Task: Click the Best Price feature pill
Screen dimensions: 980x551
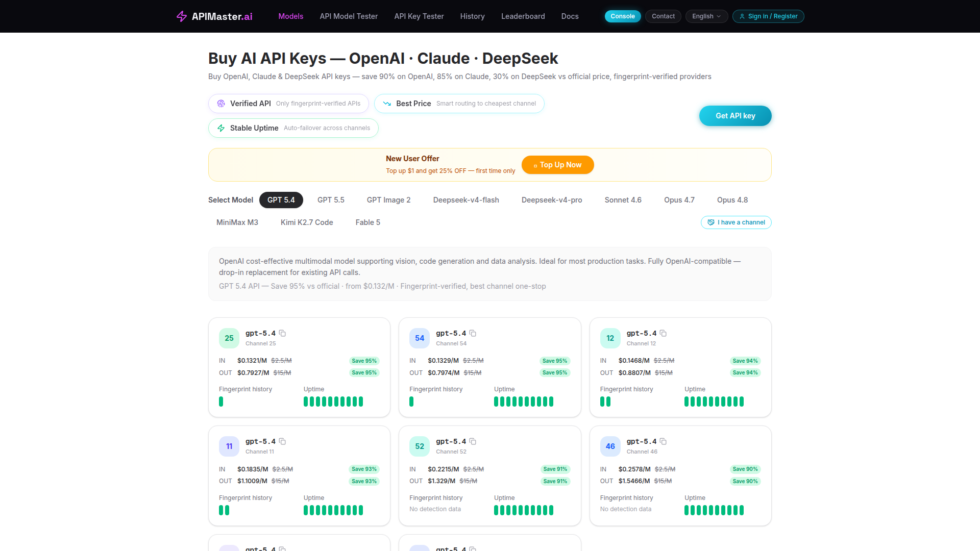Action: (459, 104)
